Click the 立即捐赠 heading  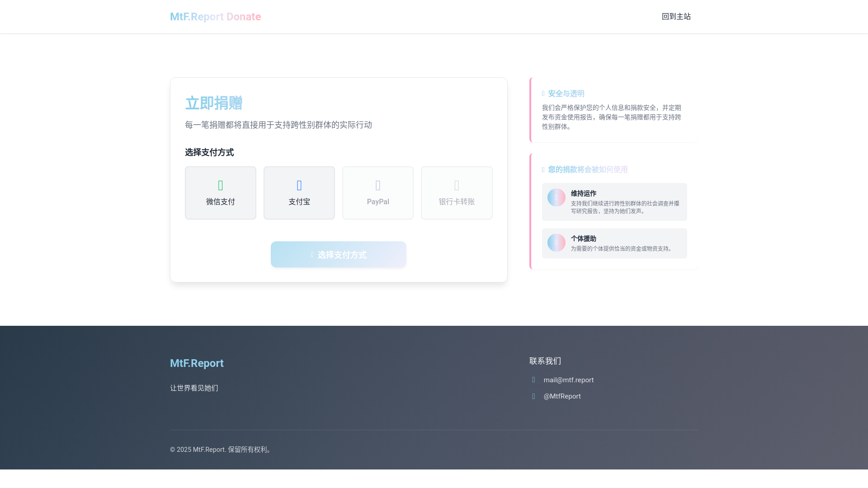coord(214,103)
